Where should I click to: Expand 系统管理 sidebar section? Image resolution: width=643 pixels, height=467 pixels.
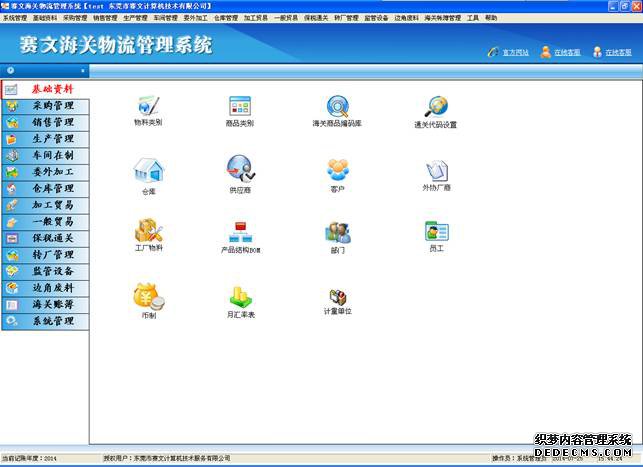coord(53,321)
